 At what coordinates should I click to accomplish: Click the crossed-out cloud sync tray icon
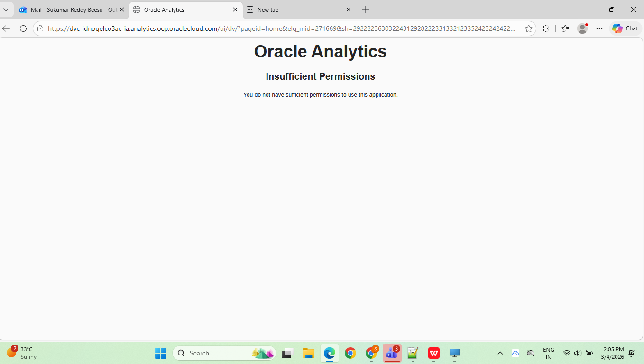(531, 353)
